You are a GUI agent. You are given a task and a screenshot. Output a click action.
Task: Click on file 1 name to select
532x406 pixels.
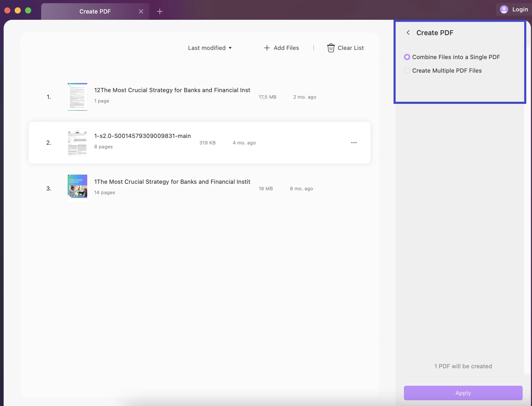(x=172, y=90)
